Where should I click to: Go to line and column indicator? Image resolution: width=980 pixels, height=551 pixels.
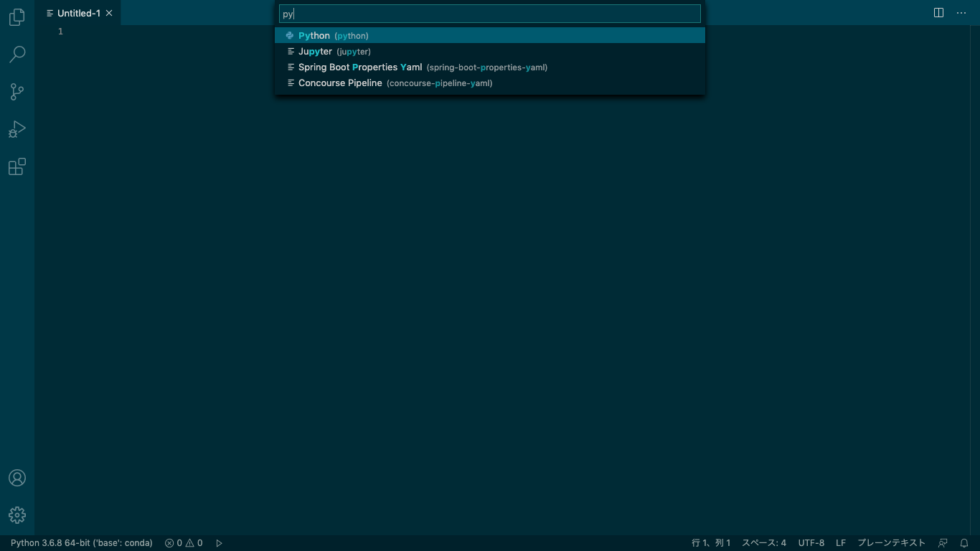(711, 543)
